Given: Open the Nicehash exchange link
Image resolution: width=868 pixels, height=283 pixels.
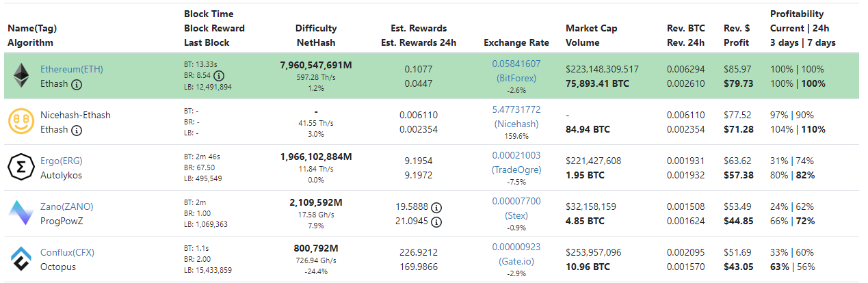Looking at the screenshot, I should pos(516,124).
